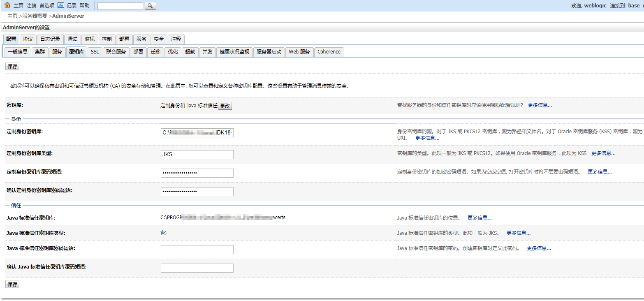Switch to the 安全 tab

click(x=159, y=39)
